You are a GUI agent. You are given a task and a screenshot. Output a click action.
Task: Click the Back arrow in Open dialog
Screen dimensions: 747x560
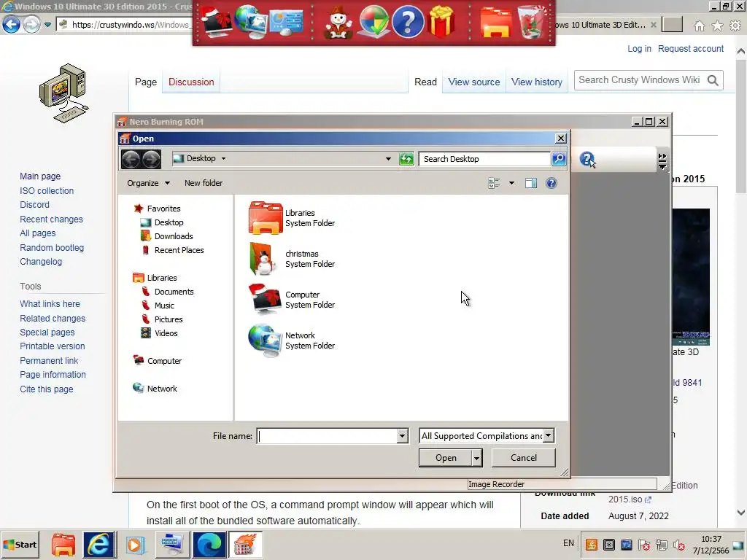pos(131,159)
